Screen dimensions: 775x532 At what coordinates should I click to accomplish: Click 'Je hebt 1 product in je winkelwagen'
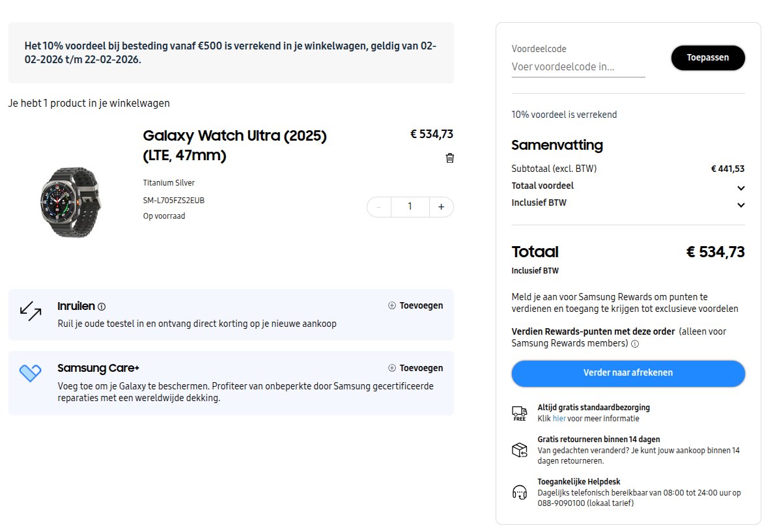[89, 104]
